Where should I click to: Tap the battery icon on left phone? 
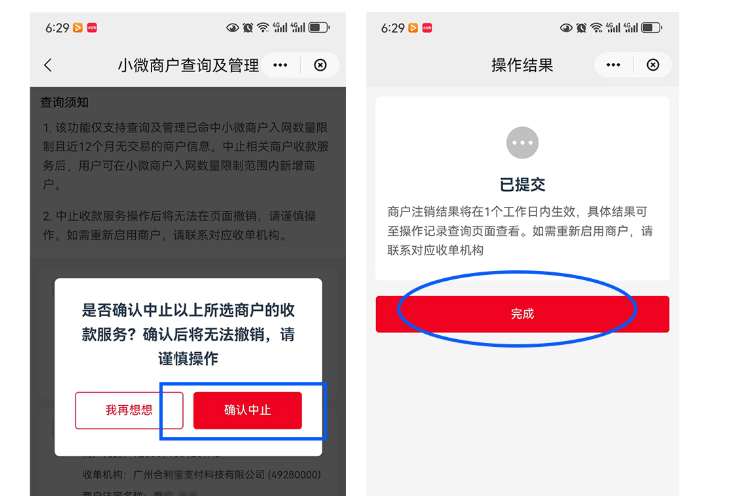[x=319, y=28]
